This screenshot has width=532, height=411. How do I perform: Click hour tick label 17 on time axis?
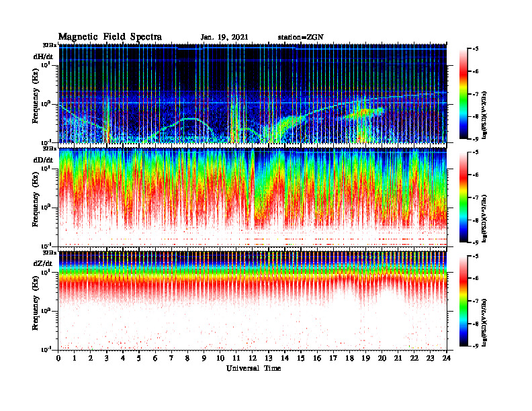click(333, 359)
